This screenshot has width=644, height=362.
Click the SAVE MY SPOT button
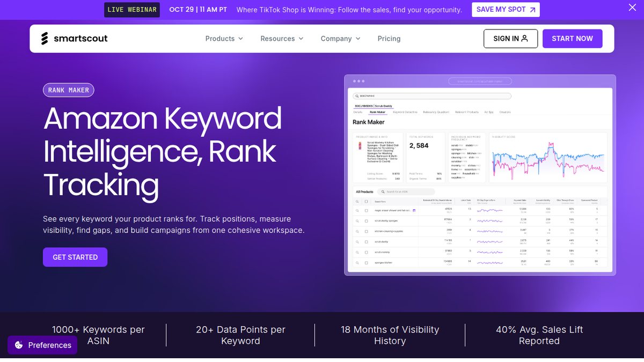[x=506, y=10]
